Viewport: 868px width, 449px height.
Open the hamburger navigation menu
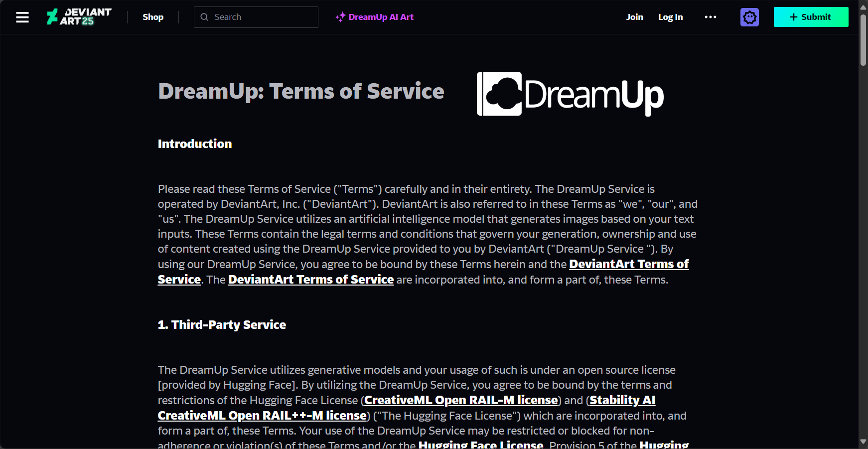[x=22, y=17]
